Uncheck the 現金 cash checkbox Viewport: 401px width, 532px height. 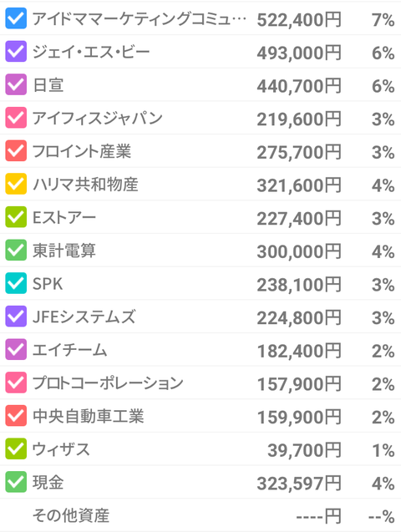coord(16,482)
